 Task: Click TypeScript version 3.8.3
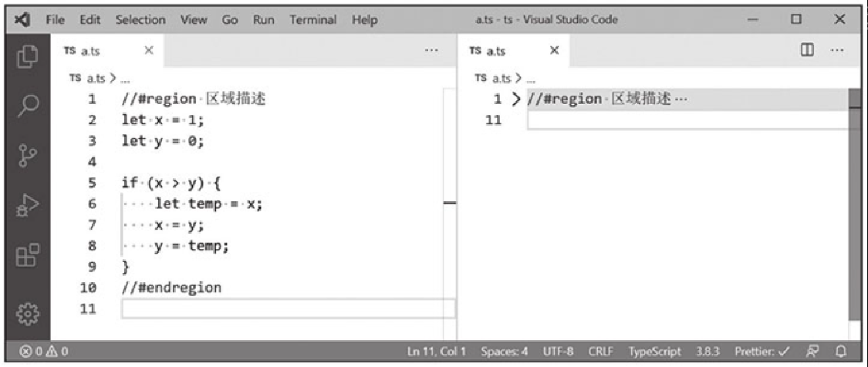(x=708, y=351)
